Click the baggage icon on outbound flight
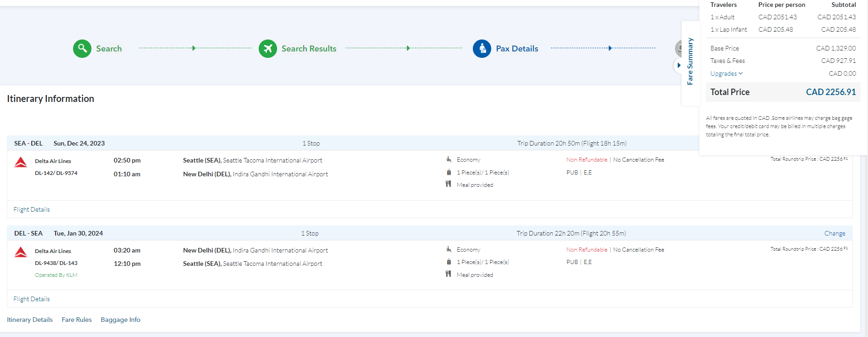The width and height of the screenshot is (868, 337). tap(448, 172)
